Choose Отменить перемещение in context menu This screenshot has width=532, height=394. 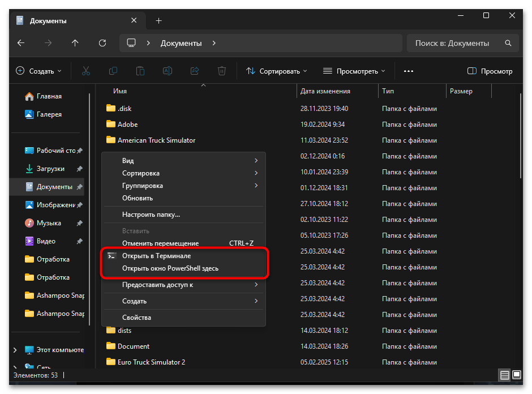tap(183, 243)
